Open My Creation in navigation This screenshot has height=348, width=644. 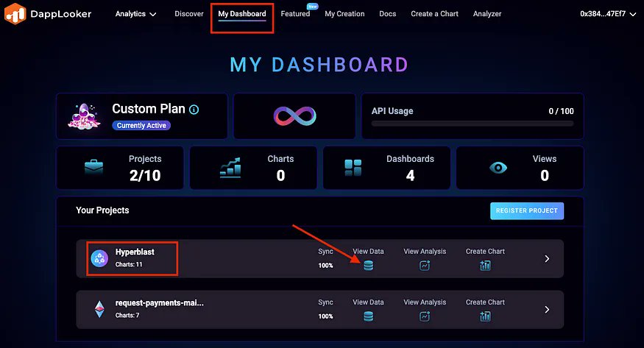(344, 14)
